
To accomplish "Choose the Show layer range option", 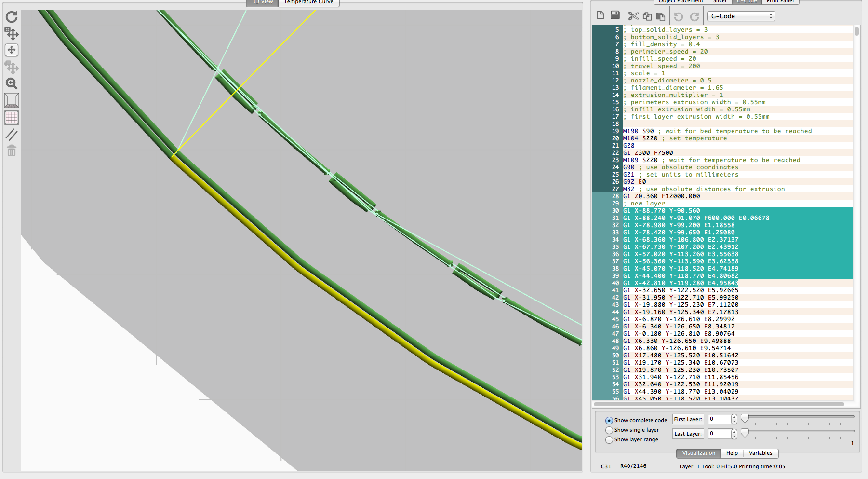I will (x=609, y=440).
